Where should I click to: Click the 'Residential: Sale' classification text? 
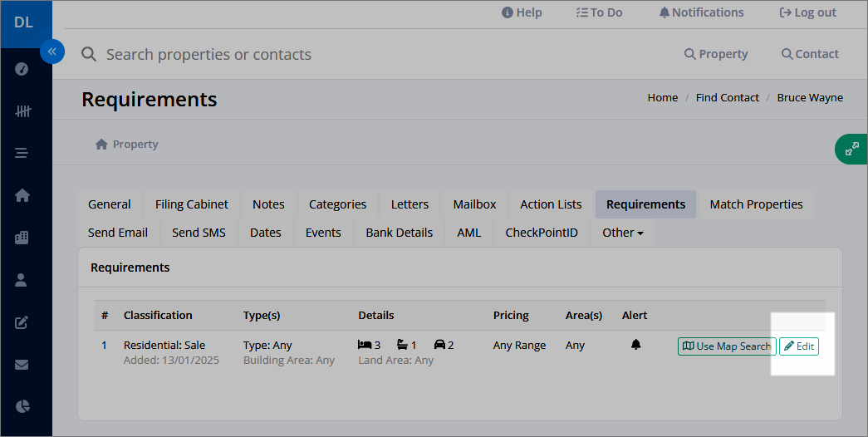click(164, 345)
